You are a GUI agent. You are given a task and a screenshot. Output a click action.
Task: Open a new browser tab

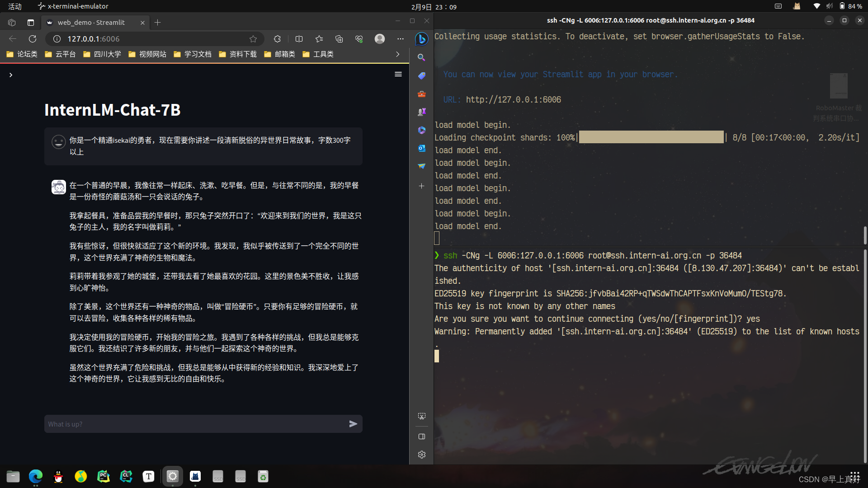[157, 23]
